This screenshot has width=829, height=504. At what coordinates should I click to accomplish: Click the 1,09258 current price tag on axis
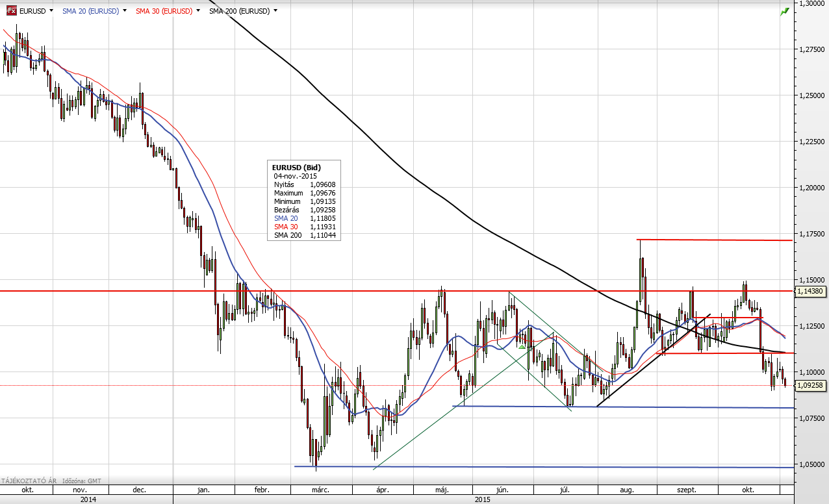point(811,385)
